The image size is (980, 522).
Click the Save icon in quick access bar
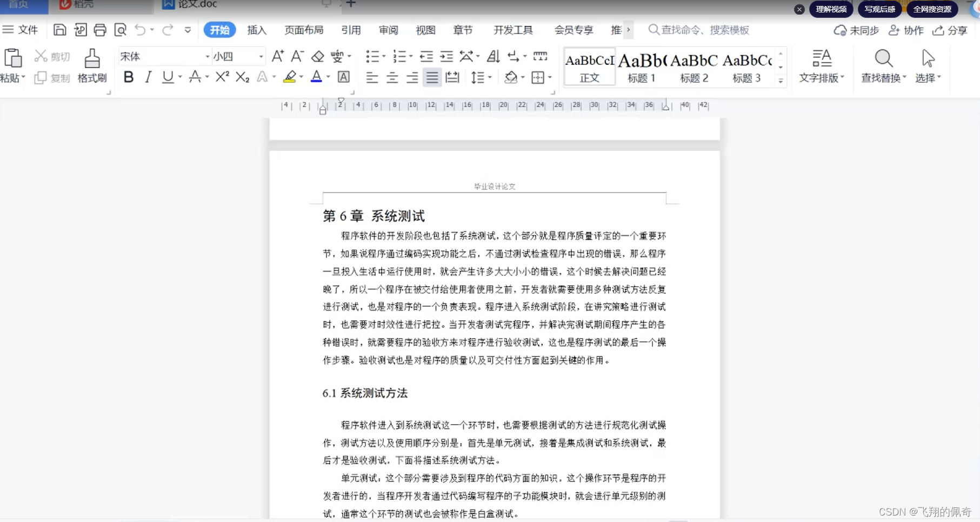click(x=59, y=30)
